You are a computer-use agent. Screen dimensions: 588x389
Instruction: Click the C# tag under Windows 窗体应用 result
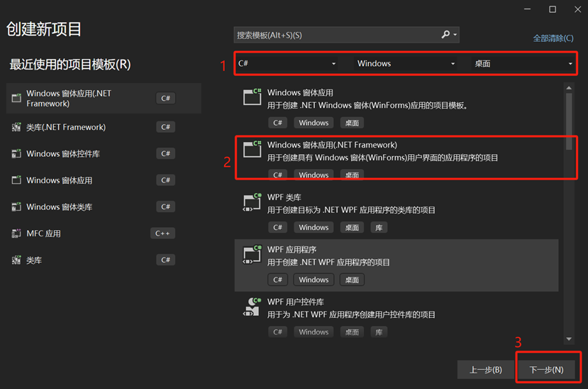click(x=277, y=123)
